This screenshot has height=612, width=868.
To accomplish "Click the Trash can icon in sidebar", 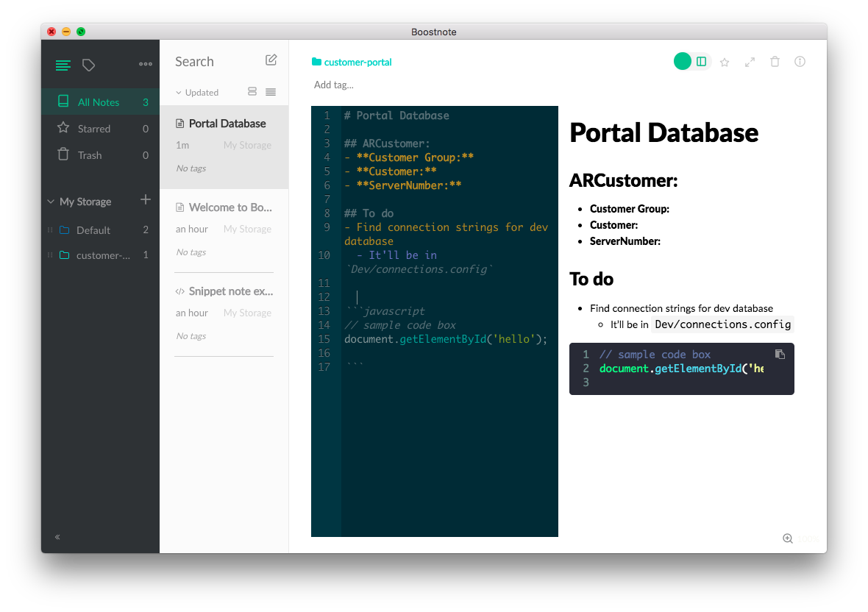I will [x=64, y=154].
